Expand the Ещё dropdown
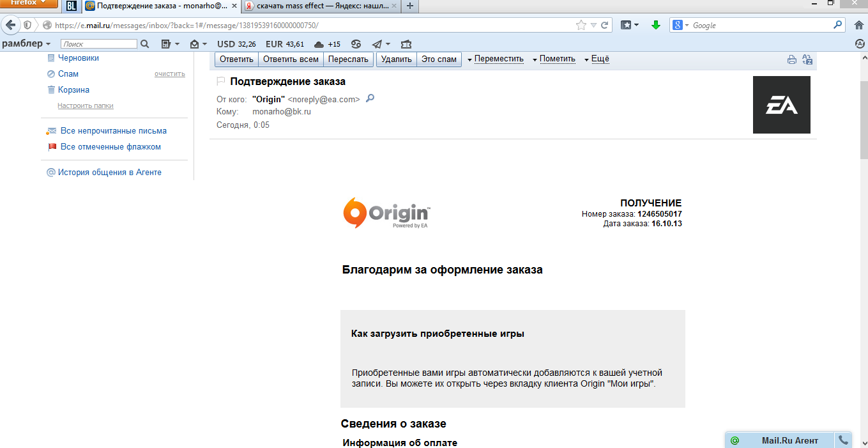The image size is (868, 448). pos(597,59)
